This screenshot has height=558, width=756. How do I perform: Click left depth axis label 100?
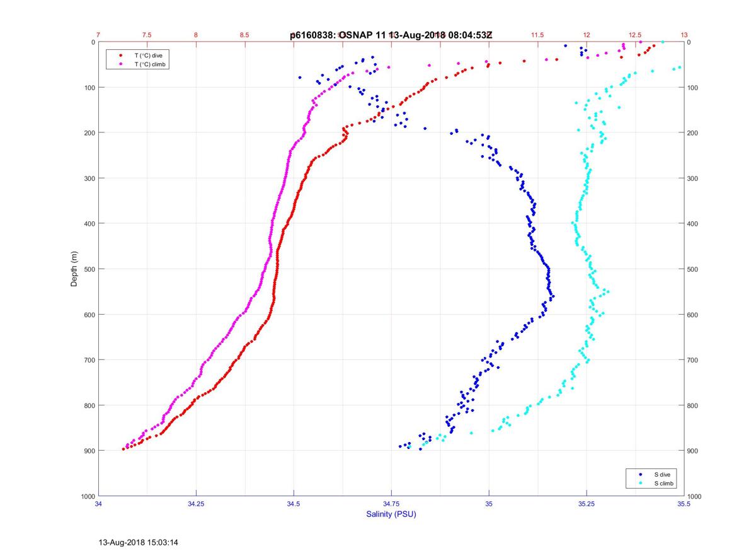click(89, 87)
